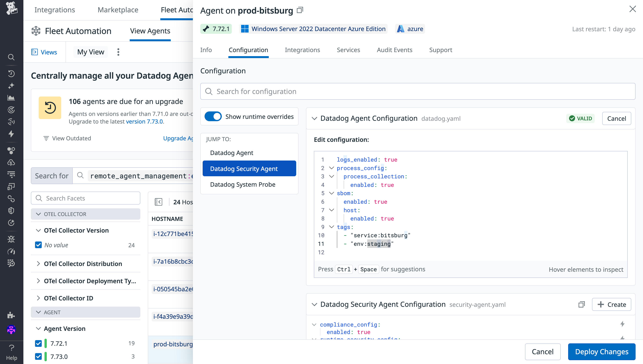643x364 pixels.
Task: Disable the Show runtime overrides toggle
Action: click(213, 116)
